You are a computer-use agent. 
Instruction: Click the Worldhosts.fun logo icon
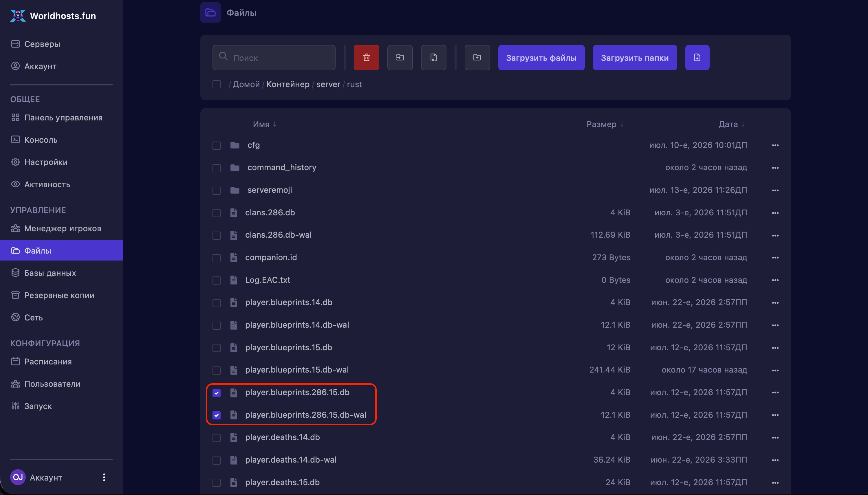(x=18, y=16)
